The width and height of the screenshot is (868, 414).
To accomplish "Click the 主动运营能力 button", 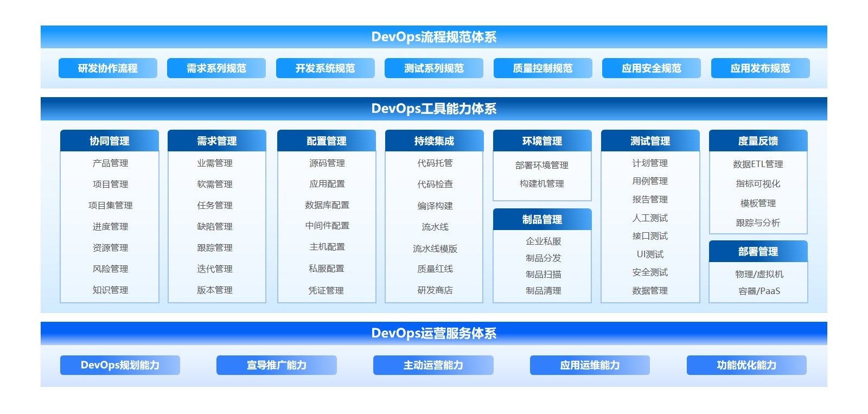I will point(433,365).
